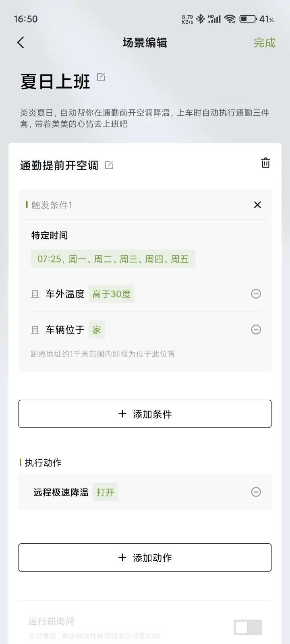Tap the 远程极速降温 action label

click(61, 492)
